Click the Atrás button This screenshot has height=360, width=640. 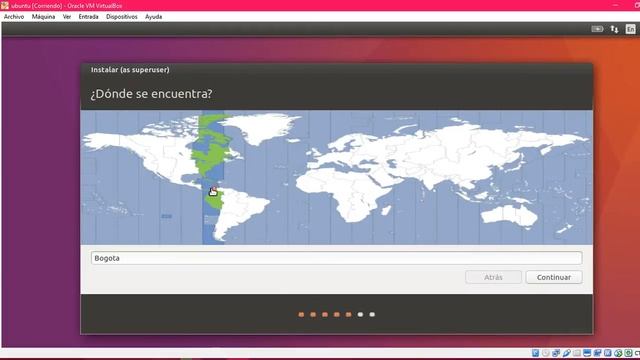coord(493,277)
